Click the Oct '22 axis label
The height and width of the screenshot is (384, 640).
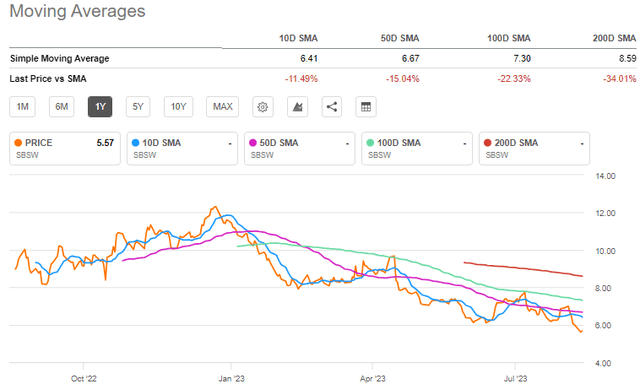point(84,379)
